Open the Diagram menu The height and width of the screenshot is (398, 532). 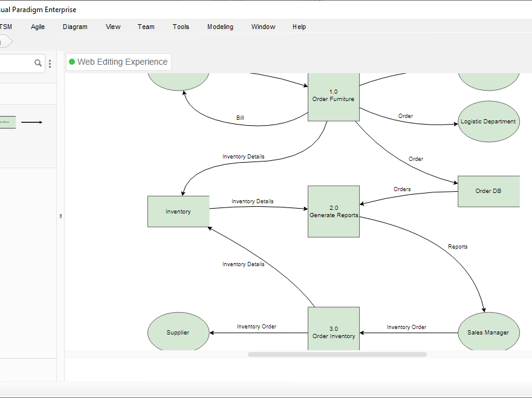[74, 27]
